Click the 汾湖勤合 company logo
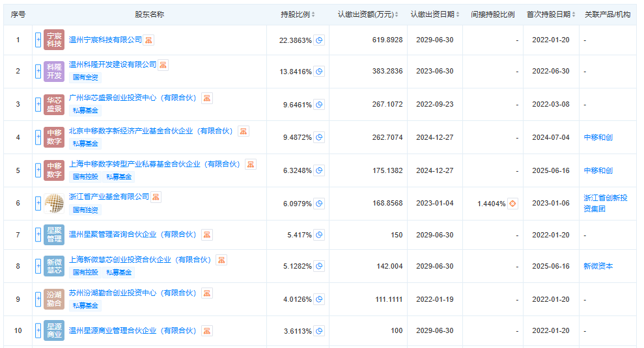The height and width of the screenshot is (348, 644). point(54,299)
